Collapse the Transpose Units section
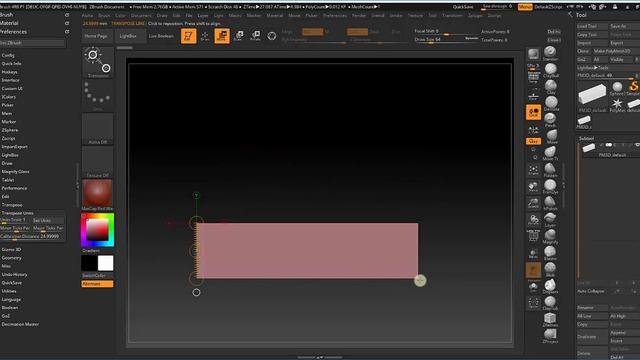640x360 pixels. (18, 213)
